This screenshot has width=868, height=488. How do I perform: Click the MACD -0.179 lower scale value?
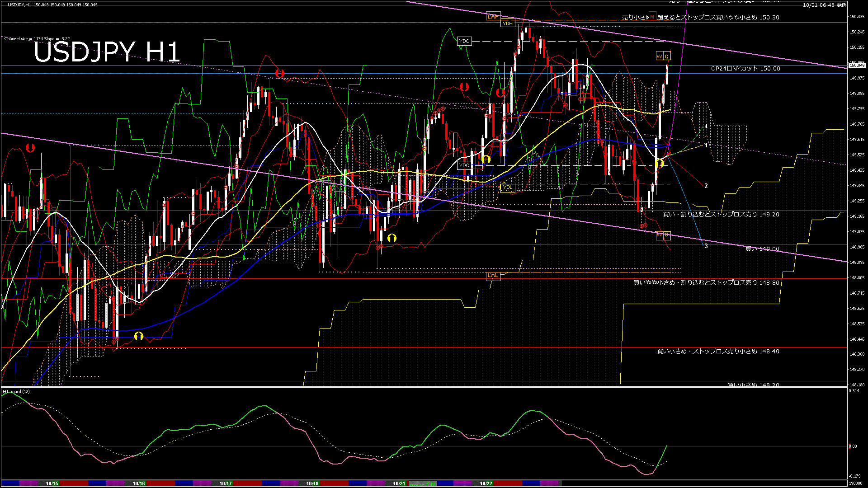point(854,476)
